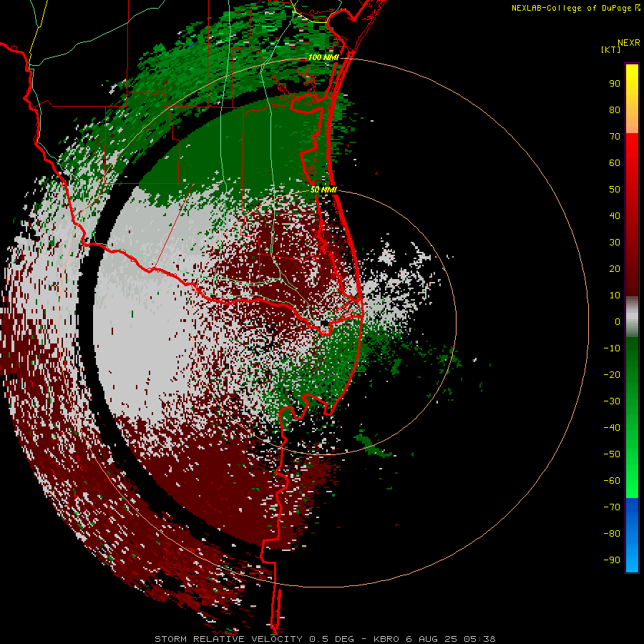
Task: Click the 40 value on velocity scale
Action: (x=615, y=215)
